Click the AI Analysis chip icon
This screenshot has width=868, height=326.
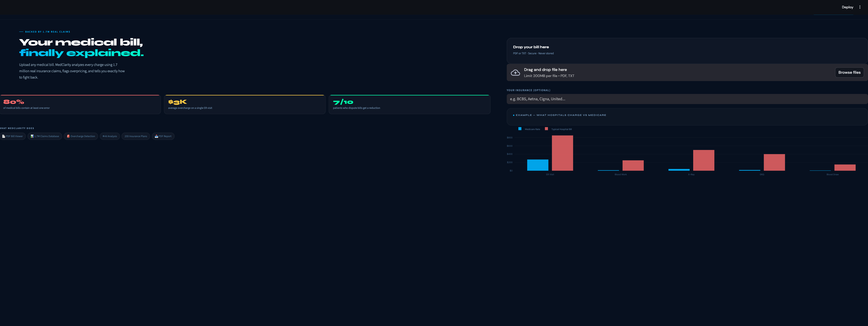pyautogui.click(x=103, y=136)
